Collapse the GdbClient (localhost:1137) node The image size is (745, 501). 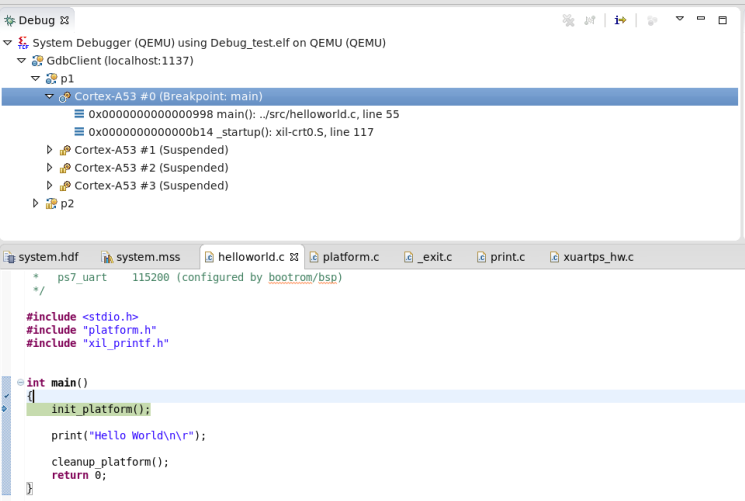click(x=21, y=60)
